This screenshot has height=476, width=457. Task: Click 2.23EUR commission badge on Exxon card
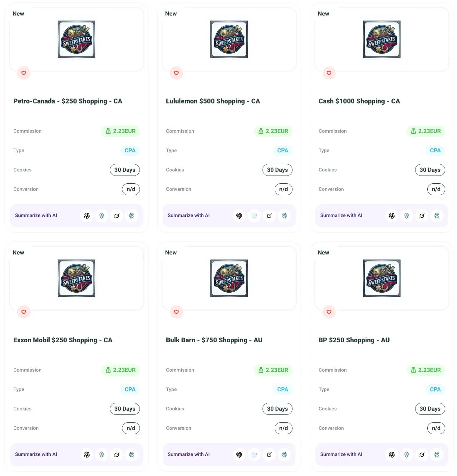[120, 370]
